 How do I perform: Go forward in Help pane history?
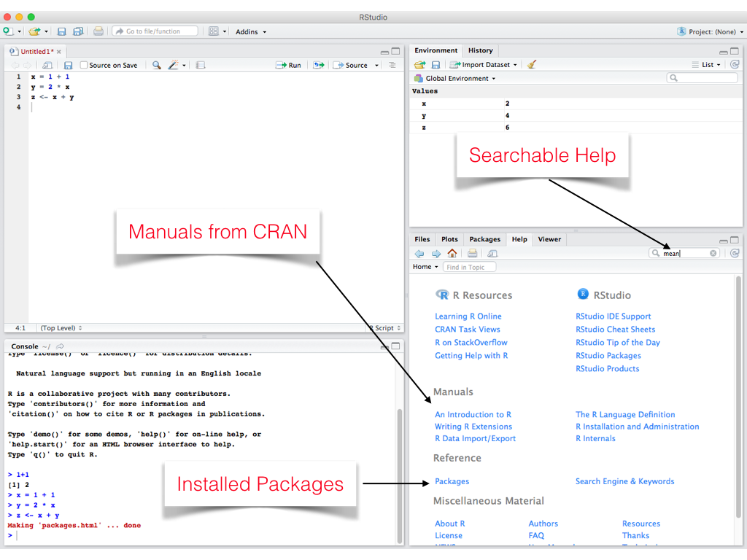(x=436, y=254)
